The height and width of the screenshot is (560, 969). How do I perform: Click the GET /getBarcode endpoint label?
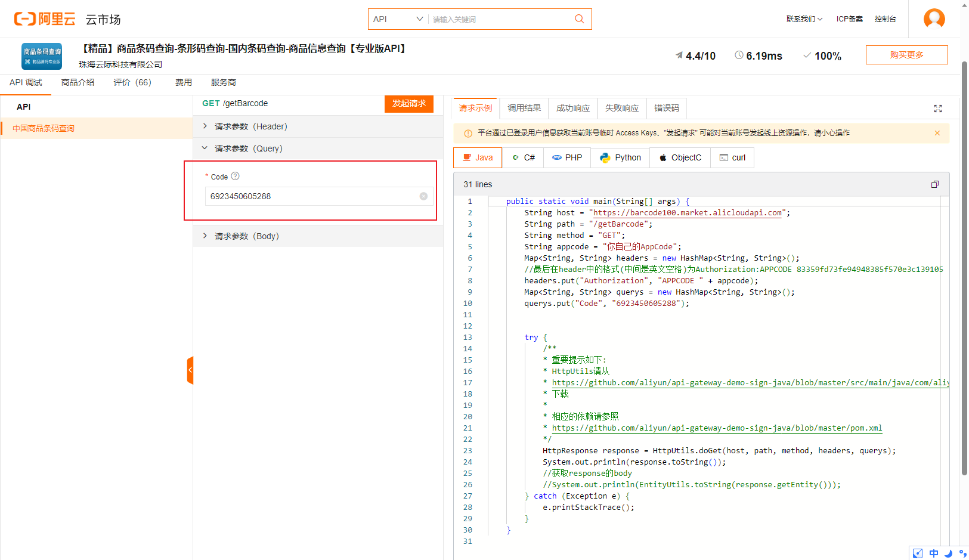coord(235,103)
